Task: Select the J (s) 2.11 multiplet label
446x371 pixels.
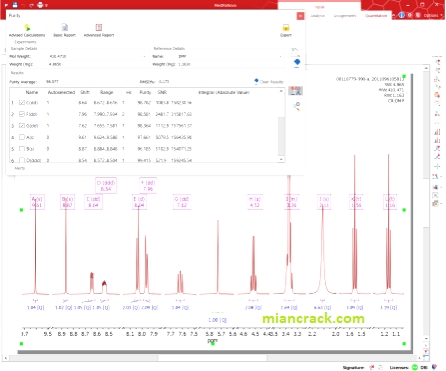Action: [324, 202]
